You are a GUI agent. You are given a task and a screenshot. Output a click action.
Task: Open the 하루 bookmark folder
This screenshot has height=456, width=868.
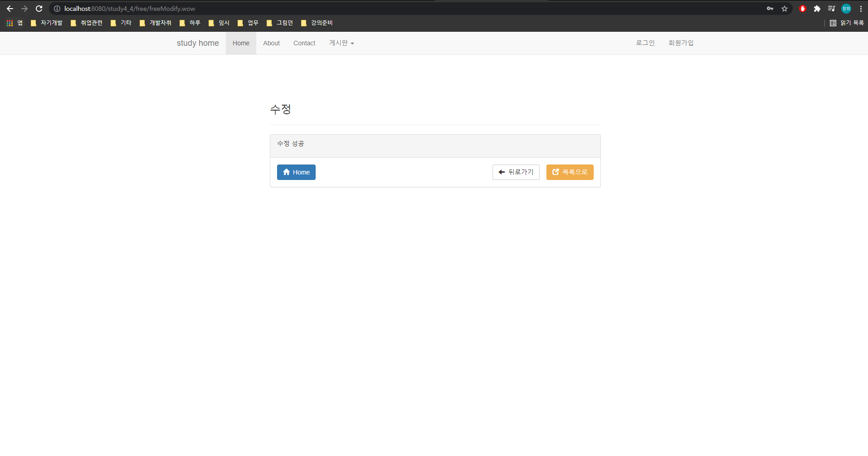tap(190, 23)
